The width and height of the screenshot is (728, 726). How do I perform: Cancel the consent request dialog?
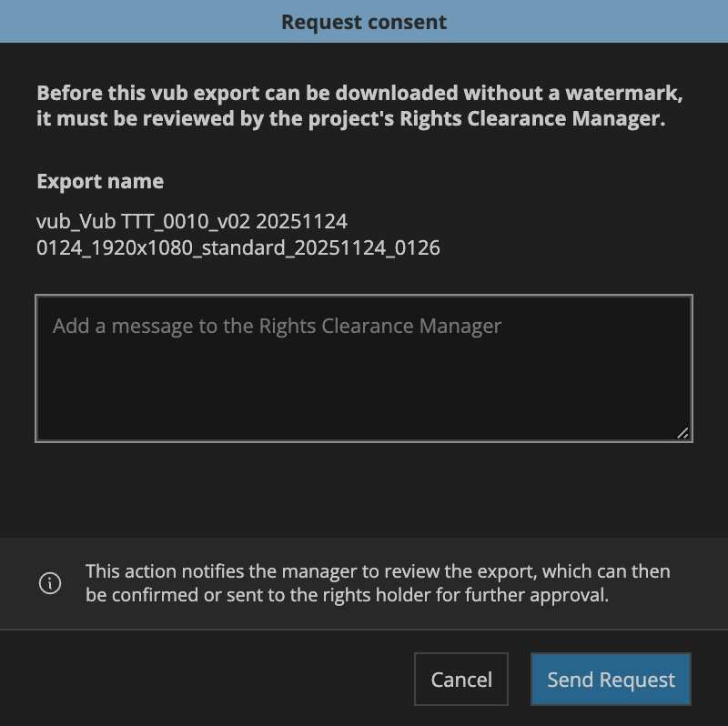coord(461,679)
